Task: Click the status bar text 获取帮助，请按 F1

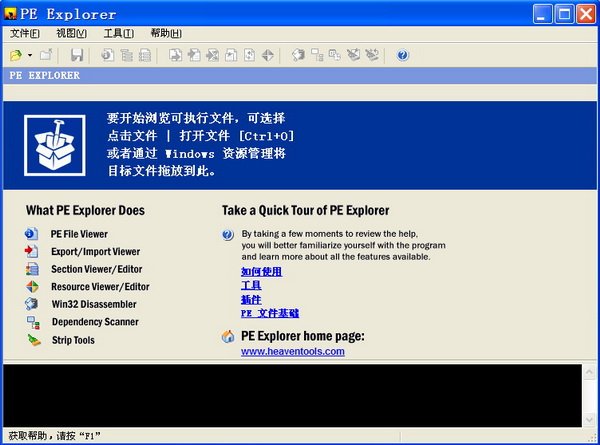Action: click(54, 436)
